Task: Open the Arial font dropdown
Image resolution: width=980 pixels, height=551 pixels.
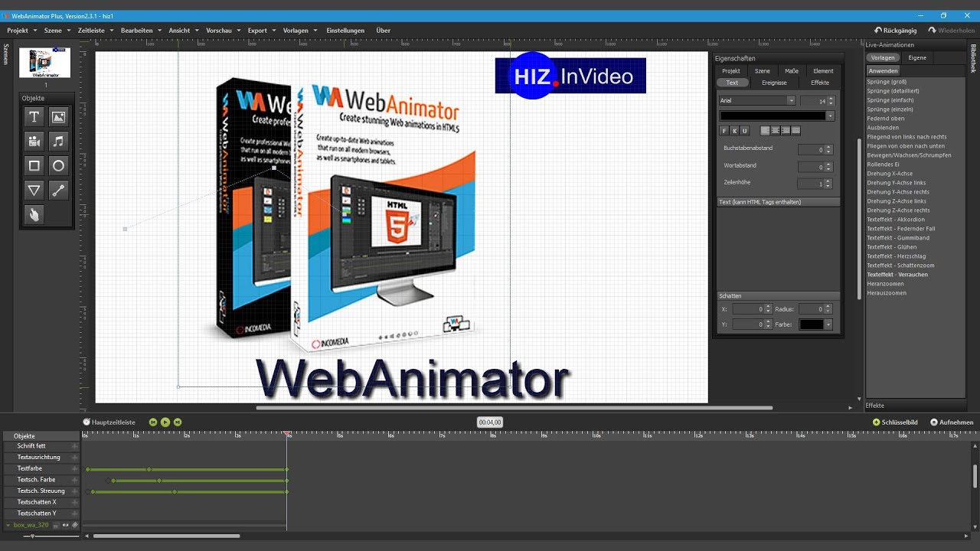Action: 791,100
